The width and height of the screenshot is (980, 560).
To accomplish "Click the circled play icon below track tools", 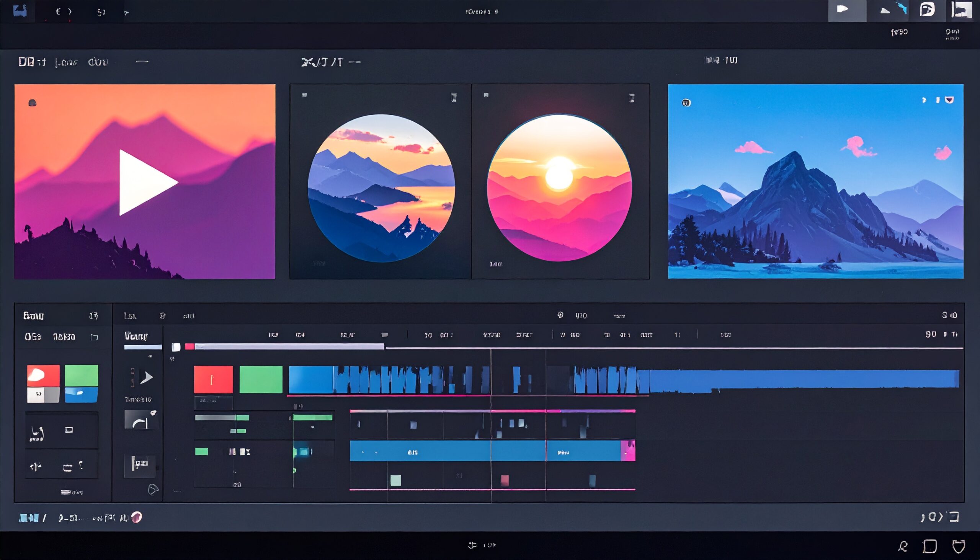I will click(x=153, y=489).
